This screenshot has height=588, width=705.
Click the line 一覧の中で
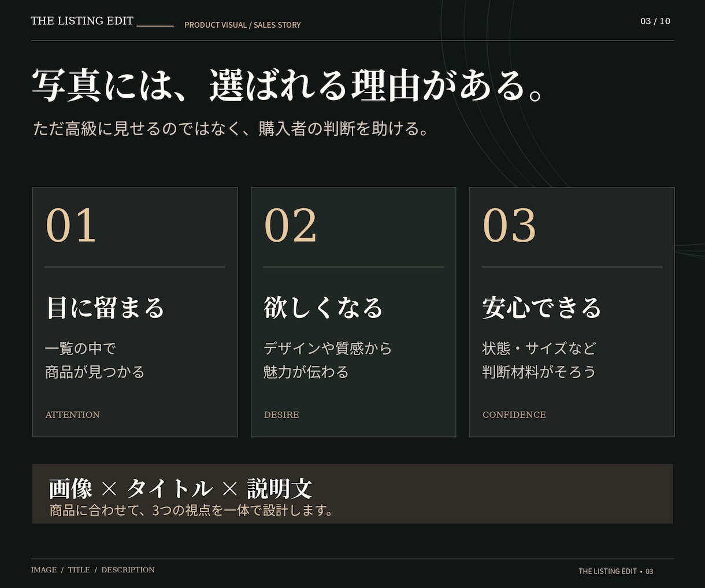(81, 348)
